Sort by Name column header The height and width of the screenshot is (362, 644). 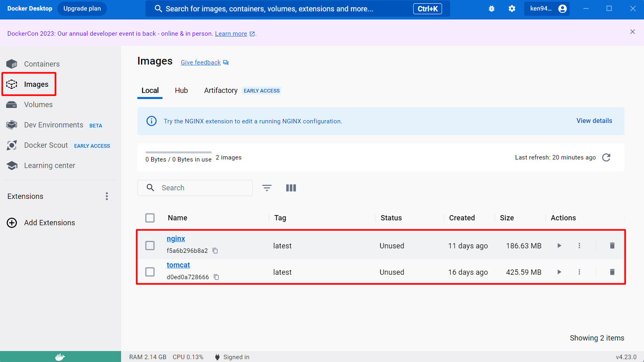click(178, 218)
